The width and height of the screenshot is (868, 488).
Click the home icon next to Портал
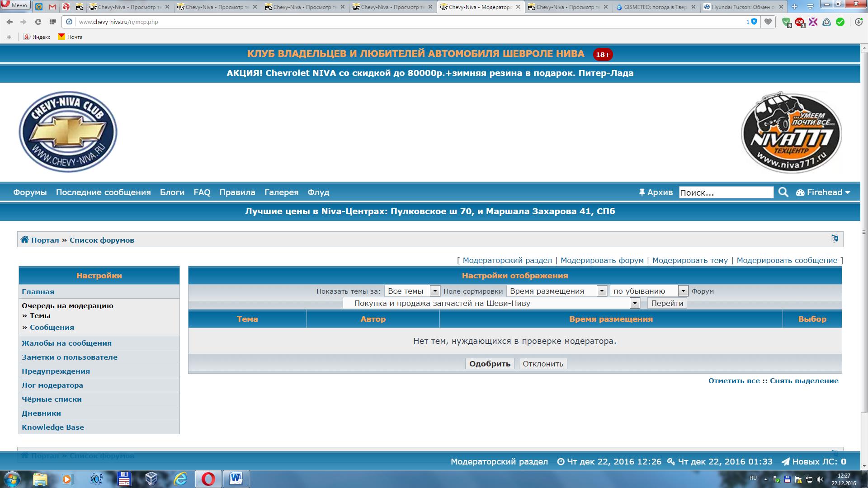[24, 240]
